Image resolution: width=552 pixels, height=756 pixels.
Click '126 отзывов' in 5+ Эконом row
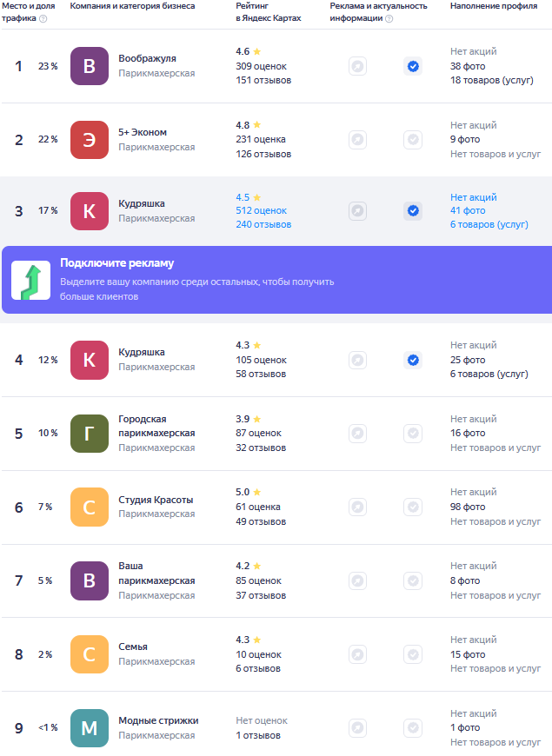(263, 155)
